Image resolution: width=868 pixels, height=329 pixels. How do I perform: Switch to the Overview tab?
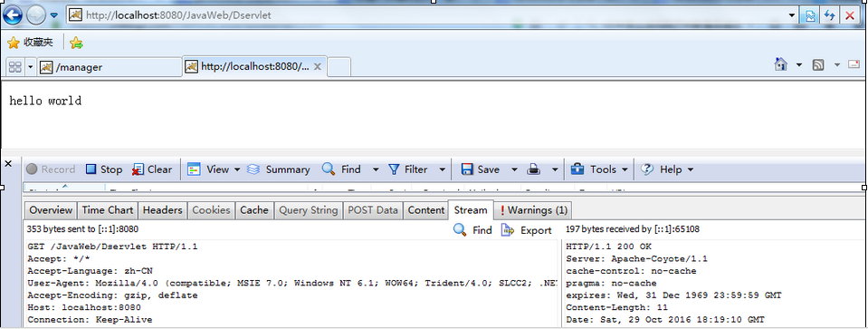[51, 210]
